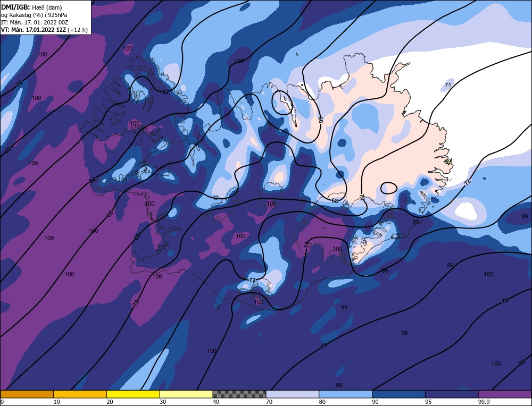Click the dark orange 0–10 legend swatch

(27, 394)
